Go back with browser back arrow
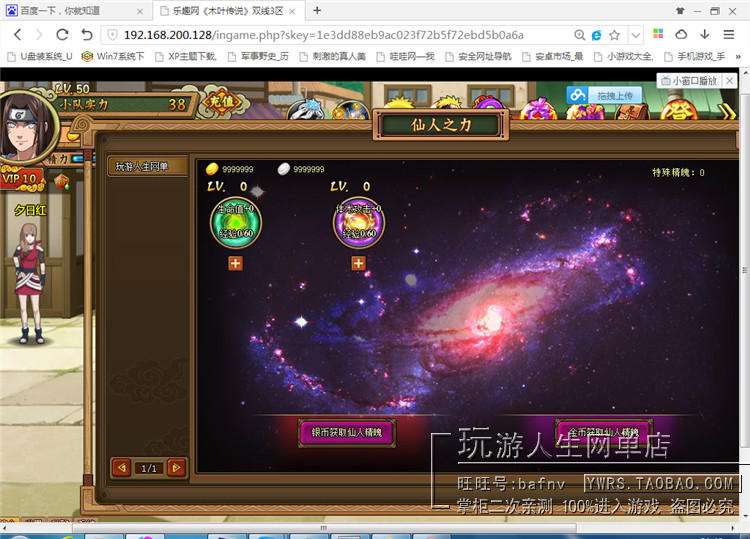 point(18,34)
